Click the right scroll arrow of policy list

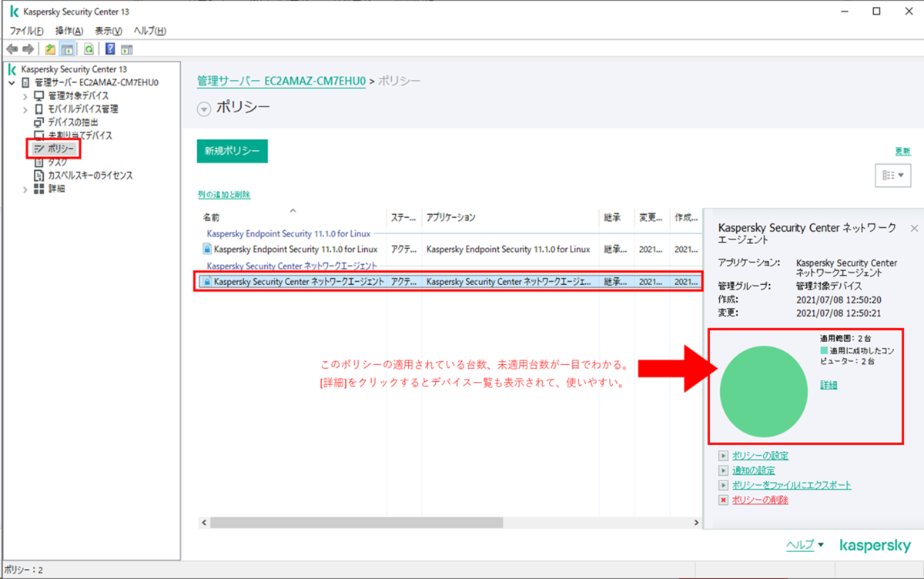point(696,522)
